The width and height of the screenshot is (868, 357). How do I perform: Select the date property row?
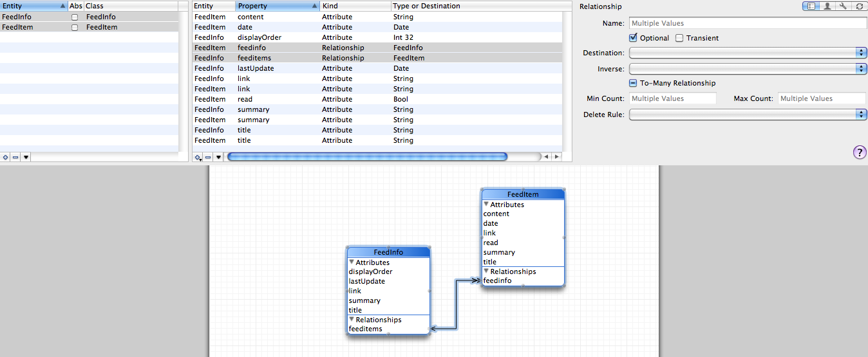(x=377, y=27)
